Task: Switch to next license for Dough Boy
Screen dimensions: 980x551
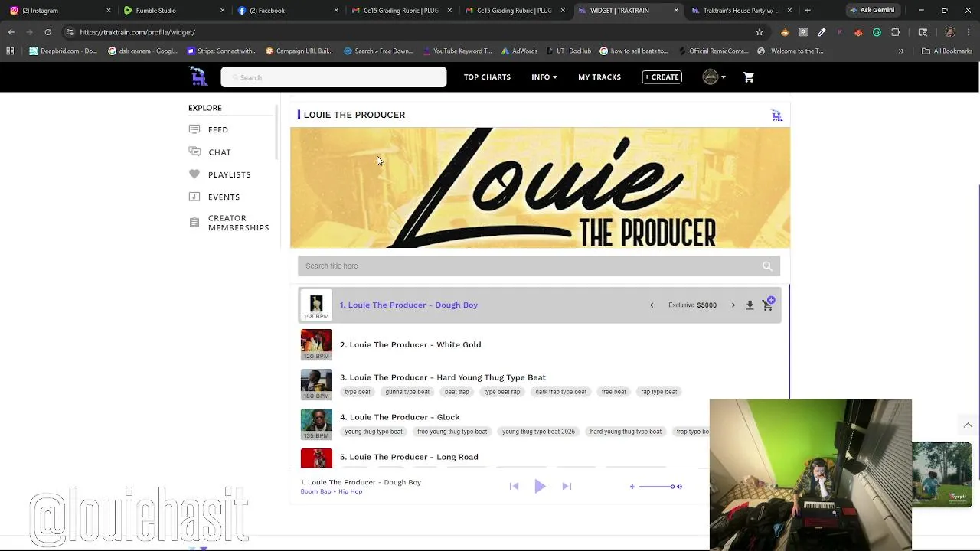Action: [733, 305]
